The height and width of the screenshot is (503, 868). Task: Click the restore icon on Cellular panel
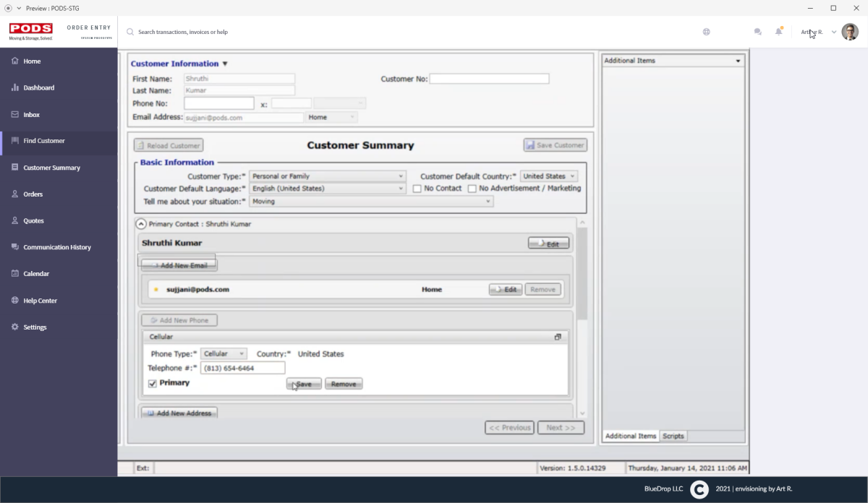pyautogui.click(x=558, y=337)
